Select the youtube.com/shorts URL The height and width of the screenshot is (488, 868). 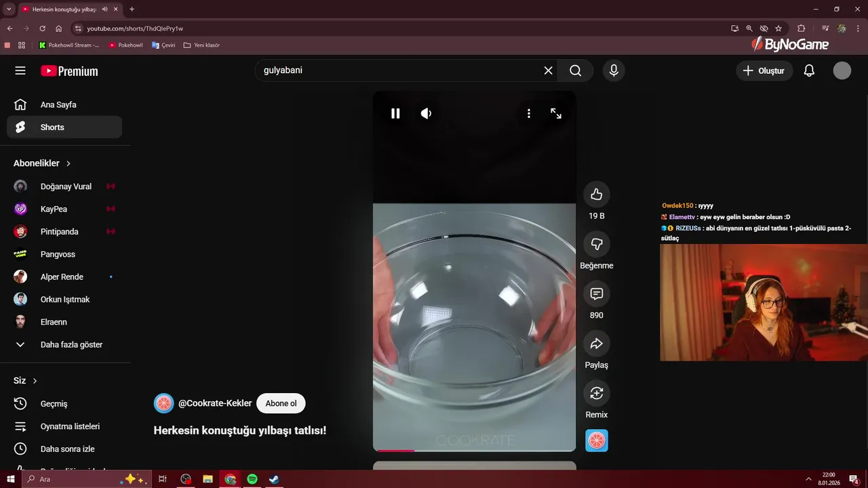[135, 28]
